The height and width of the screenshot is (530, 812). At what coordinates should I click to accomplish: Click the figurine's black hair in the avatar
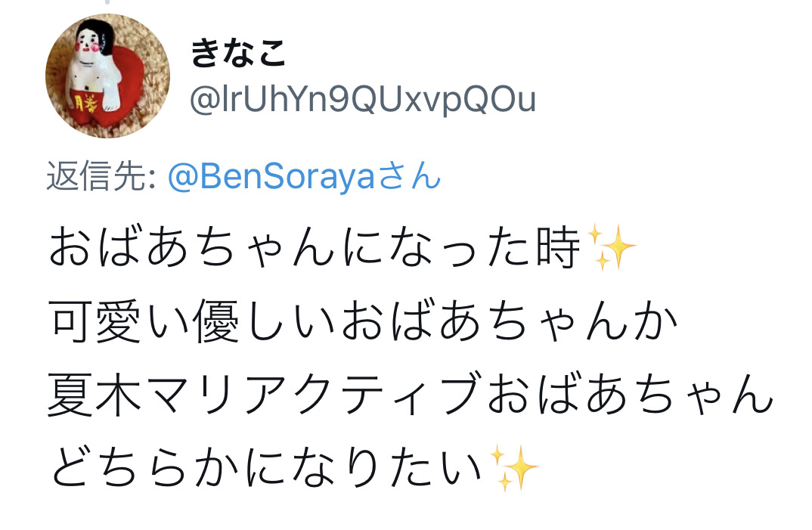[103, 34]
